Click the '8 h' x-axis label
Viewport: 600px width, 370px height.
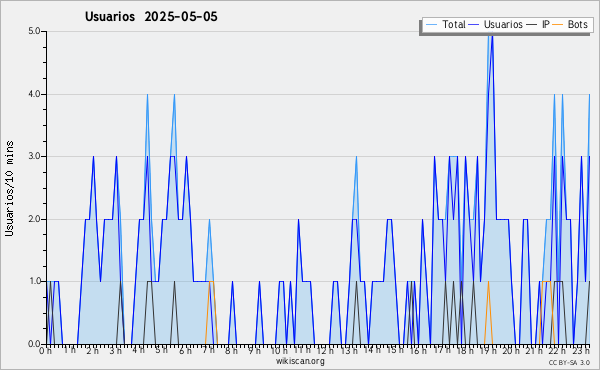232,351
